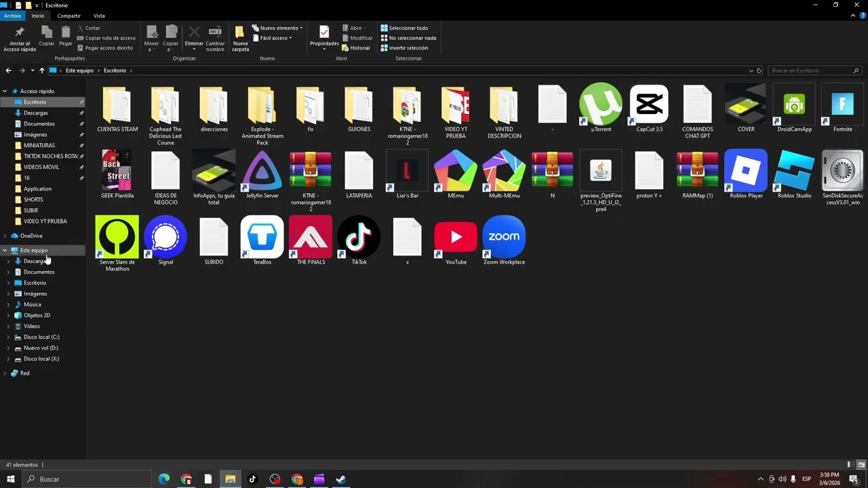Click Pegar acceso directo
Screen dimensions: 868x488
pyautogui.click(x=105, y=48)
